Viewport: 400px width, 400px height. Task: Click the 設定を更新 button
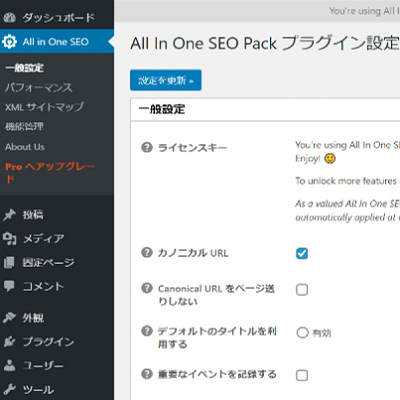[x=166, y=80]
